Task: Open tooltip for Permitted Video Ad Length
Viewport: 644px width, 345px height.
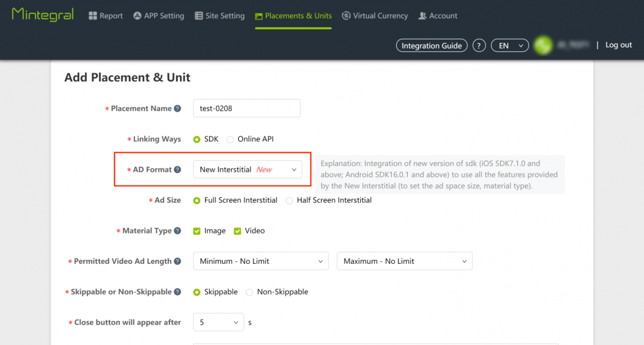Action: [178, 261]
